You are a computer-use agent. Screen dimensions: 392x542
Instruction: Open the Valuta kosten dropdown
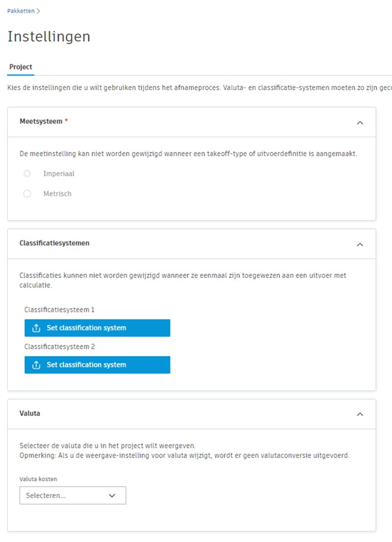72,495
